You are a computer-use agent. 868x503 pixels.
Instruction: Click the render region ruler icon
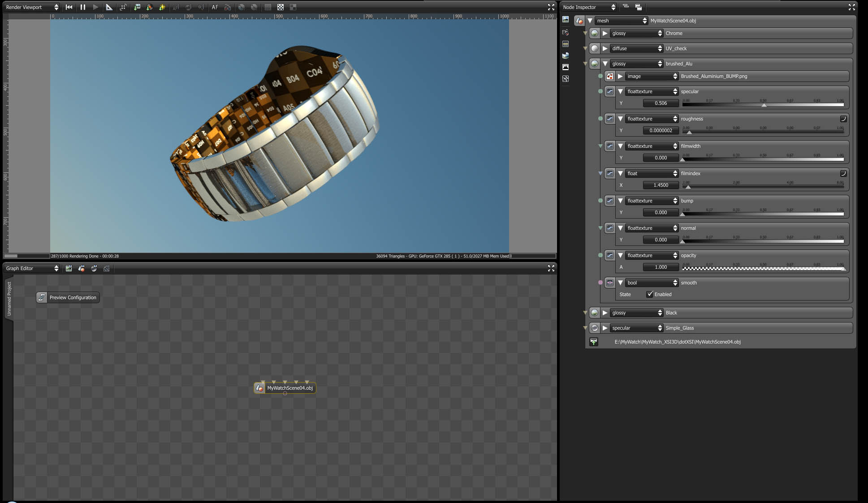click(109, 7)
